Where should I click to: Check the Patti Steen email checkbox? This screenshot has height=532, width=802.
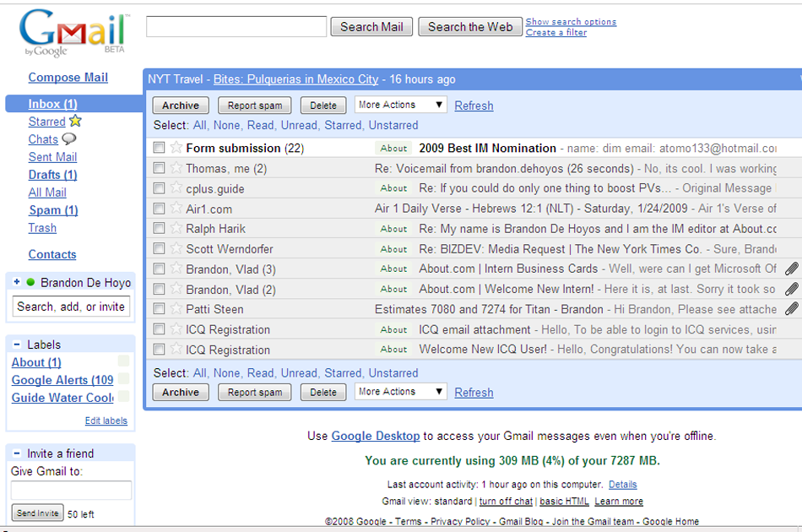(159, 308)
